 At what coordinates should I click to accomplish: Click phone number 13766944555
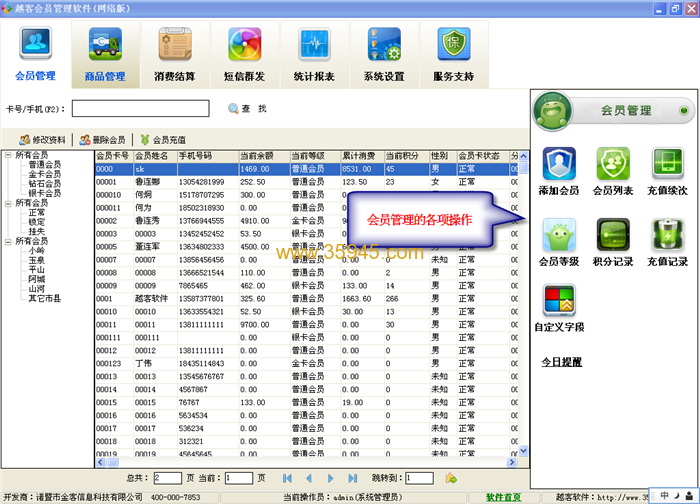point(201,221)
